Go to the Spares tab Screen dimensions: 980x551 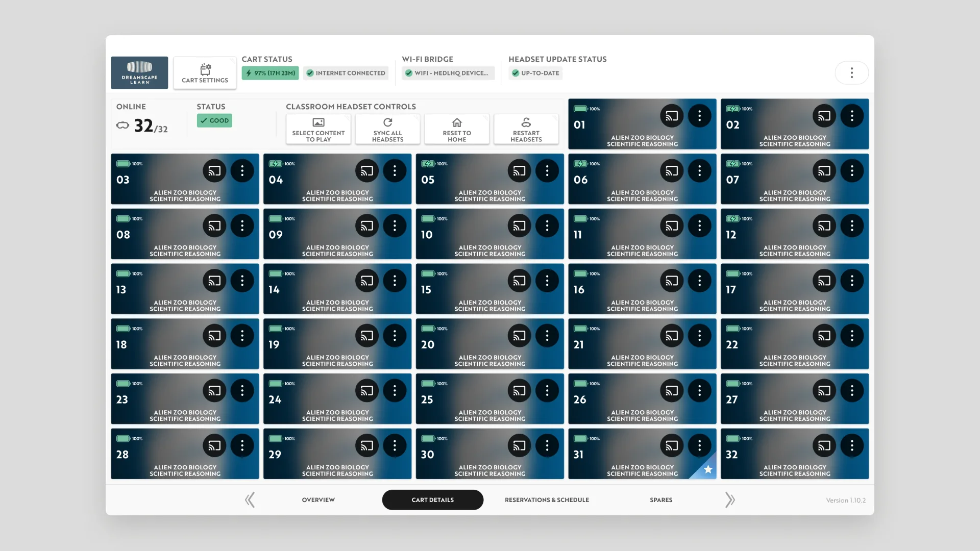(661, 500)
